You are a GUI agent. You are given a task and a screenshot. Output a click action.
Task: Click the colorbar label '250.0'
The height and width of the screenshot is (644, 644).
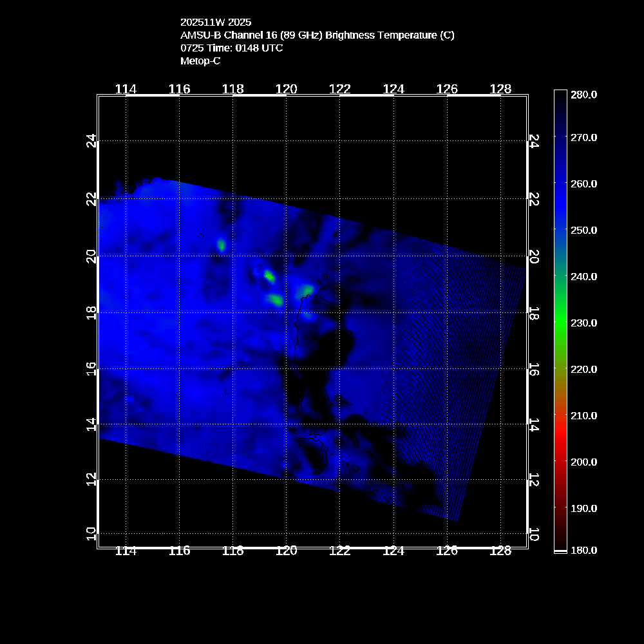[583, 230]
